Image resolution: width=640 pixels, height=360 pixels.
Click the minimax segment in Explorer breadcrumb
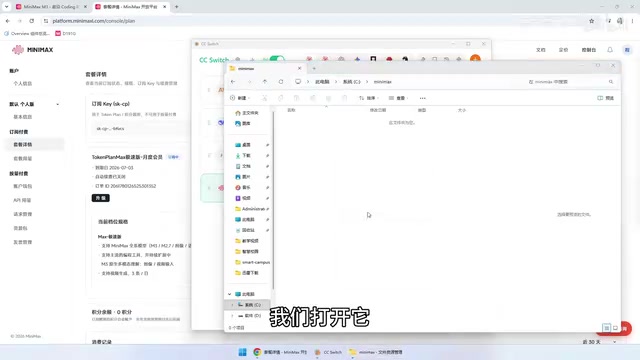pyautogui.click(x=382, y=82)
